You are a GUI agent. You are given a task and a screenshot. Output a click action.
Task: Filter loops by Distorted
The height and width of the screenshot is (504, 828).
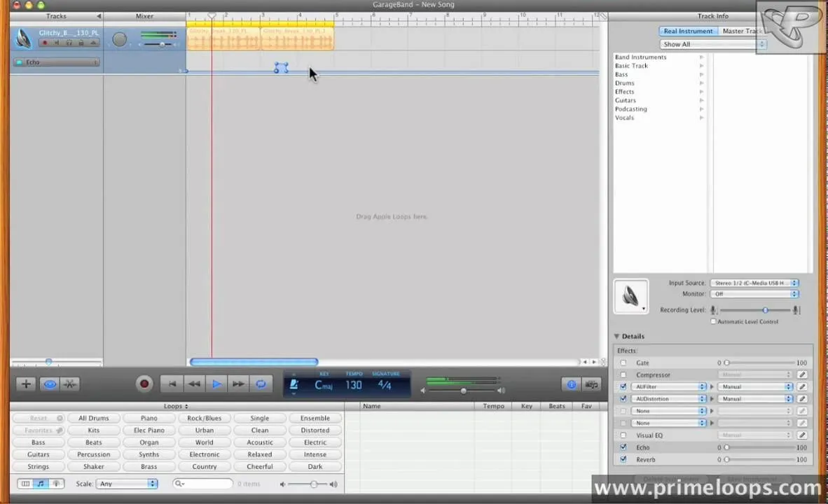click(x=315, y=430)
